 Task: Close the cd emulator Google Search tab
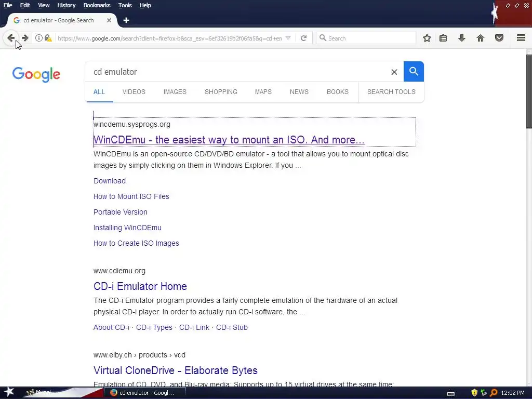click(x=109, y=20)
